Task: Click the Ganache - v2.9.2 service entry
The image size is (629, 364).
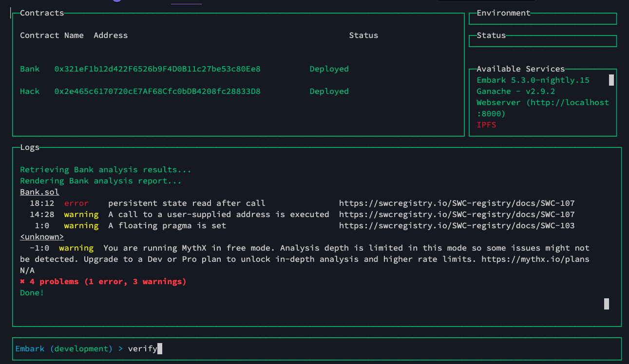Action: 516,91
